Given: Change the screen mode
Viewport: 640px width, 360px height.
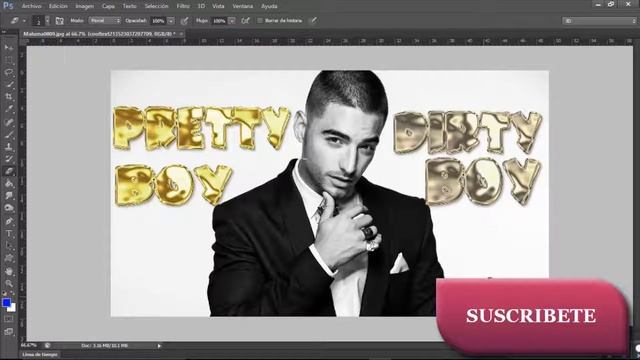Looking at the screenshot, I should 9,332.
